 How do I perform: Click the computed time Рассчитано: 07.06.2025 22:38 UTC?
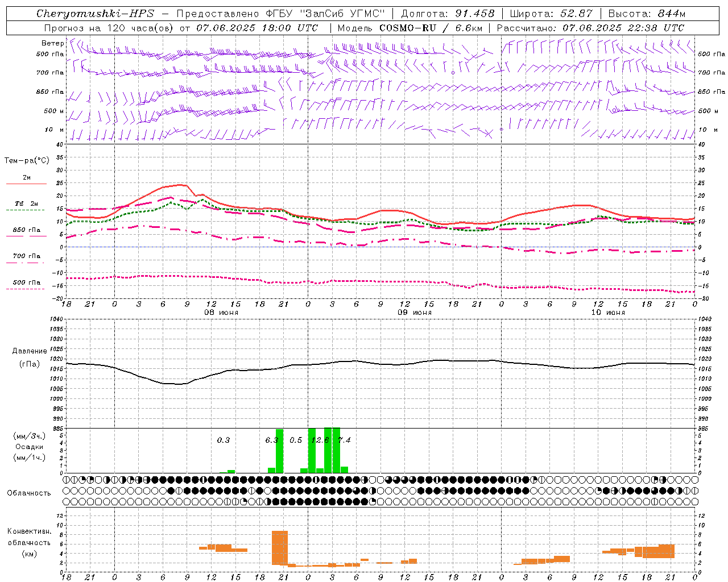(590, 28)
